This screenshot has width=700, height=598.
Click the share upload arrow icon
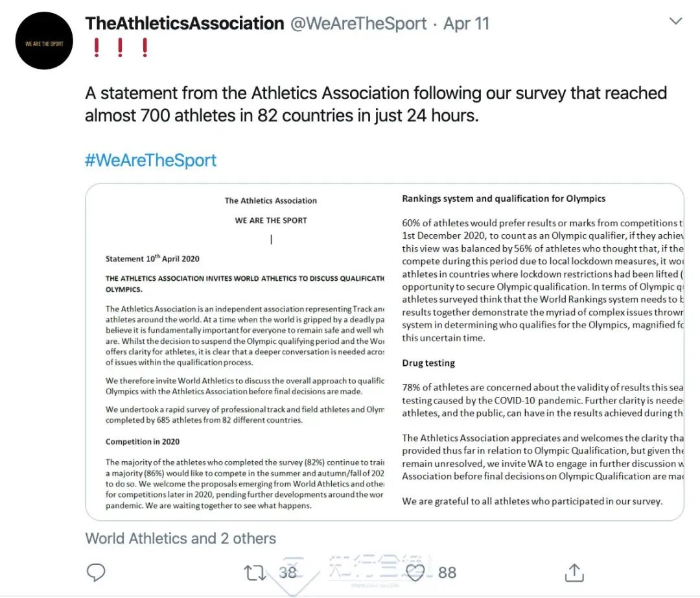(x=574, y=572)
